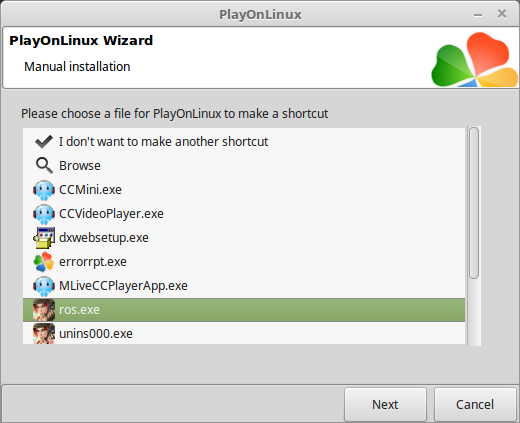Image resolution: width=520 pixels, height=423 pixels.
Task: Pick unins000.exe in the list
Action: coord(244,333)
